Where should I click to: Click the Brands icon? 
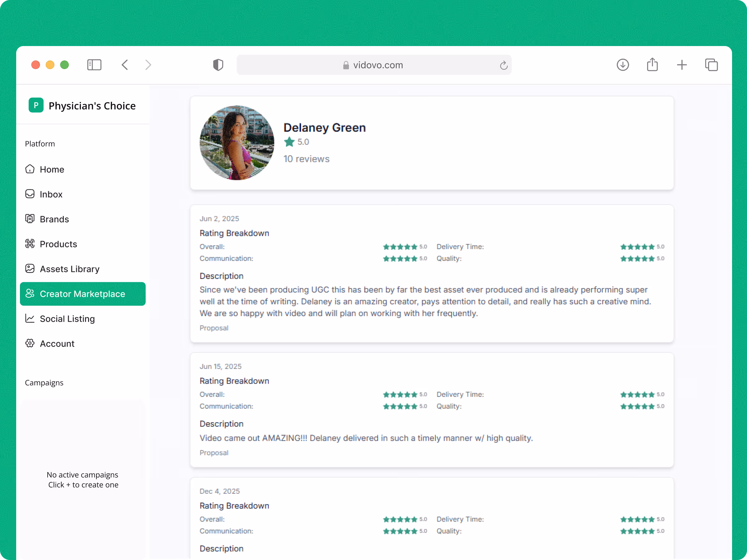pos(30,219)
